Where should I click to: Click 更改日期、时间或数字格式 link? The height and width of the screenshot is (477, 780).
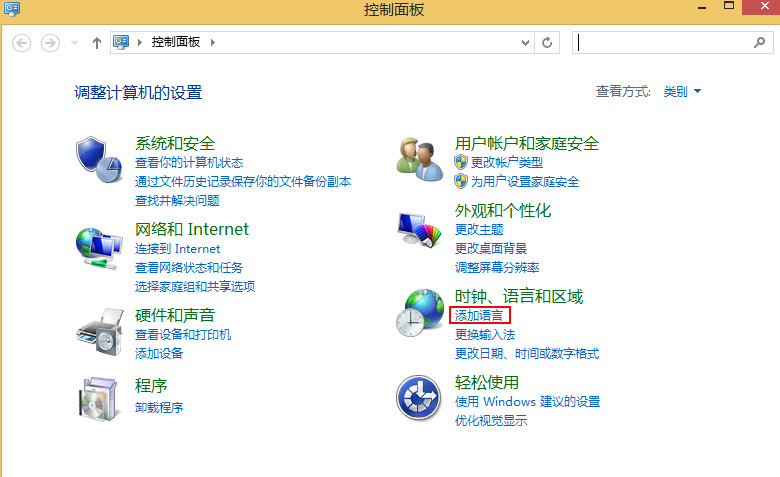tap(527, 354)
